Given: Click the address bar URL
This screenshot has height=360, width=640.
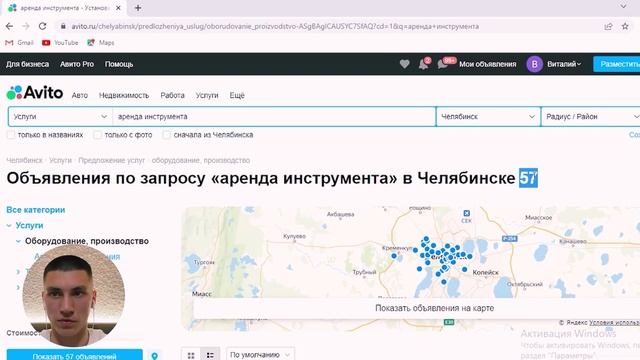Looking at the screenshot, I should click(275, 26).
